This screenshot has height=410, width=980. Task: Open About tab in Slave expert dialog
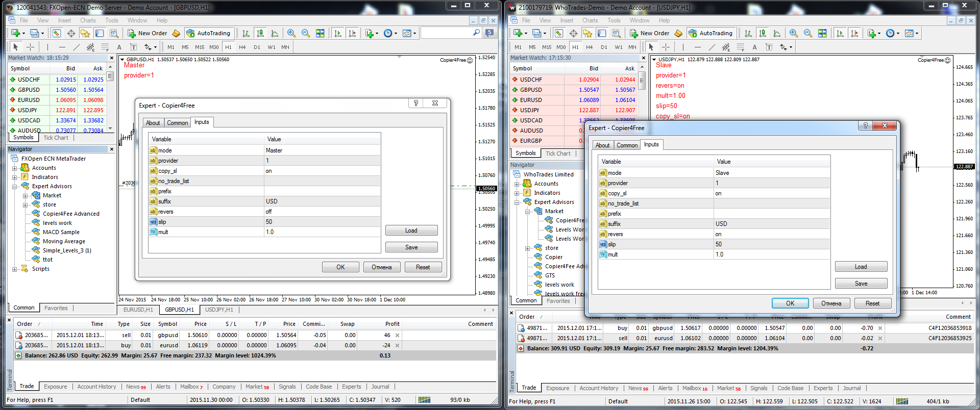tap(602, 145)
